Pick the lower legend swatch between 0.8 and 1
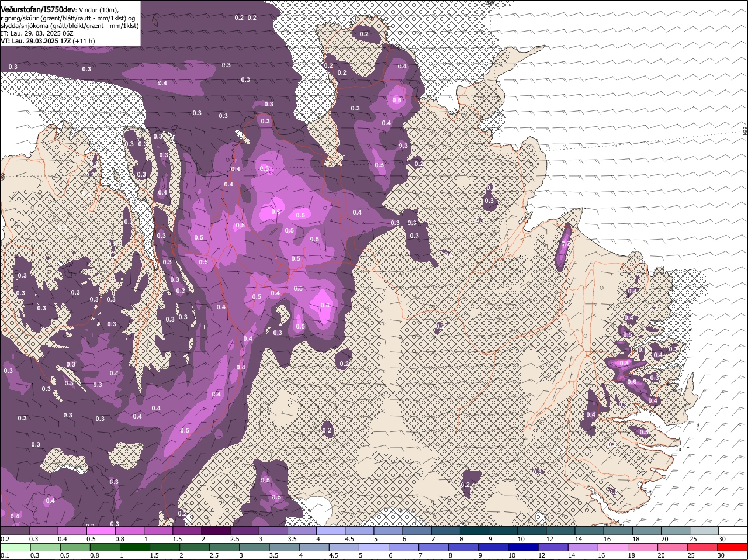 click(x=105, y=547)
